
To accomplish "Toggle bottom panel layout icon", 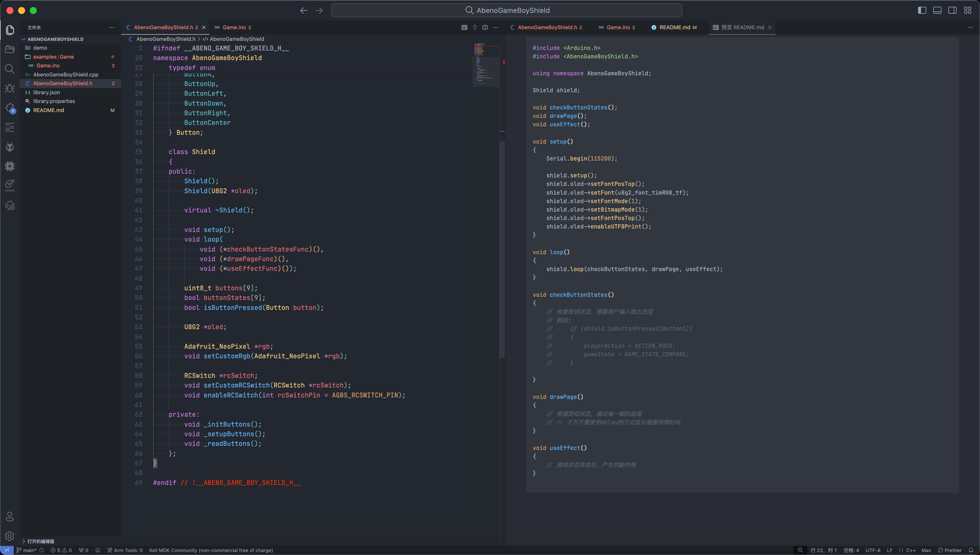I will [937, 10].
